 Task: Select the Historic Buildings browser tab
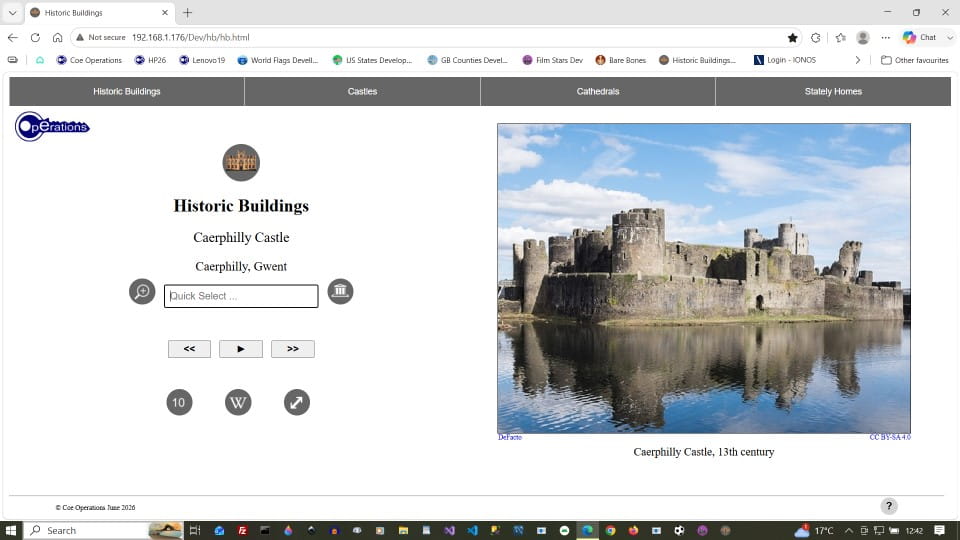(100, 13)
